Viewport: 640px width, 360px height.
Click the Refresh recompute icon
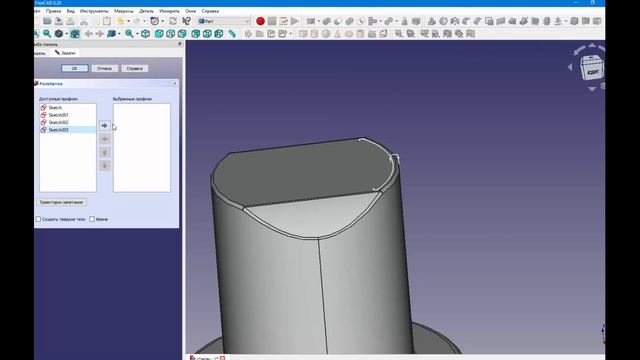173,21
